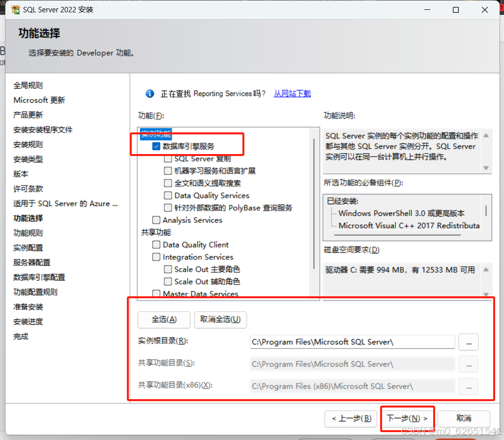This screenshot has height=440, width=504.
Task: Enable Scale Out 辅助角色 checkbox
Action: (168, 282)
